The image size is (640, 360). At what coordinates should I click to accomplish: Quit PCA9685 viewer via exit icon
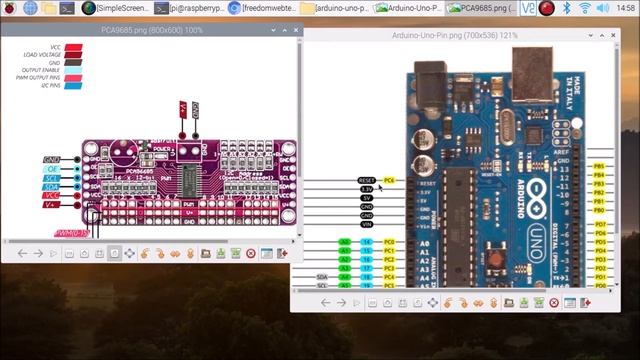[x=282, y=253]
